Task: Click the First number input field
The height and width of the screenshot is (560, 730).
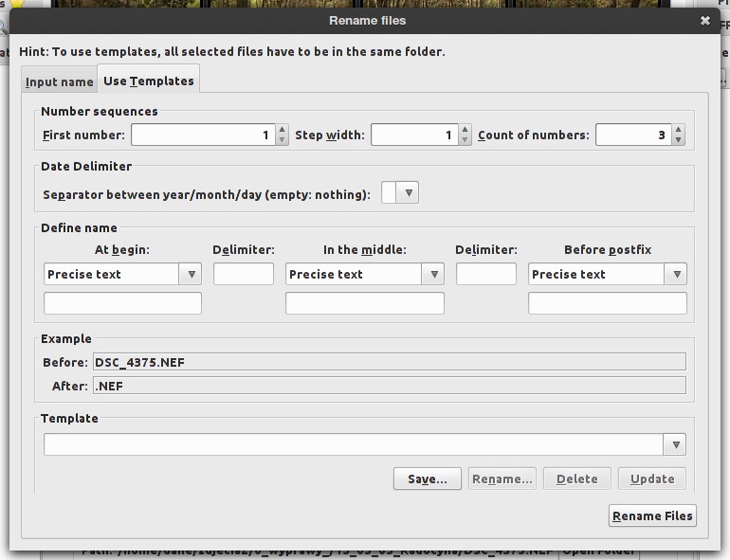Action: (x=204, y=135)
